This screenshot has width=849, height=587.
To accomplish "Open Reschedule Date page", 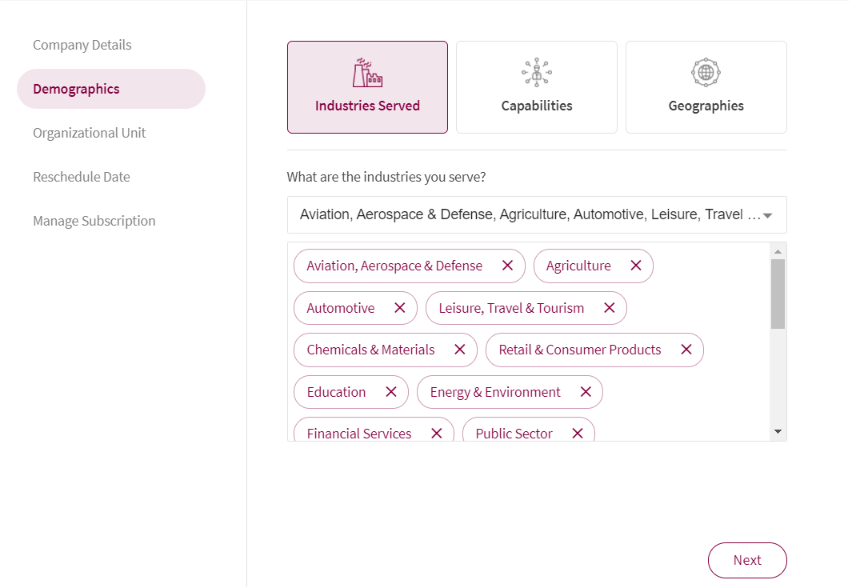I will [81, 177].
